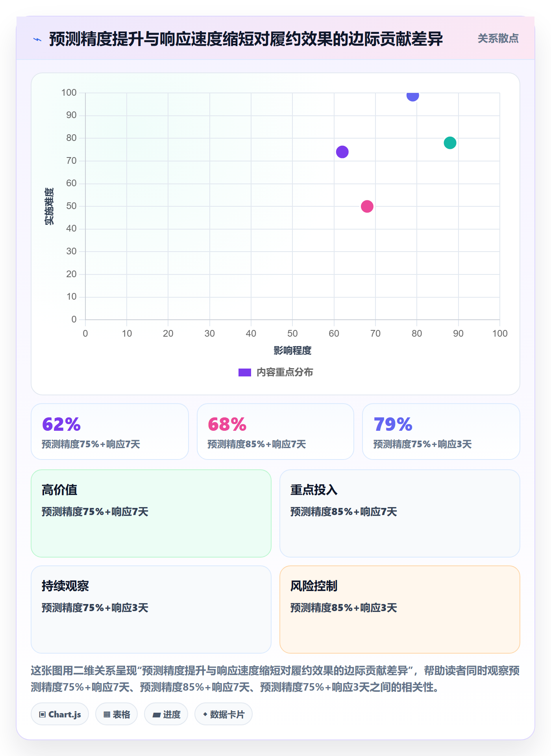Select the purple scatter point in the chart
Viewport: 551px width, 756px height.
tap(342, 152)
